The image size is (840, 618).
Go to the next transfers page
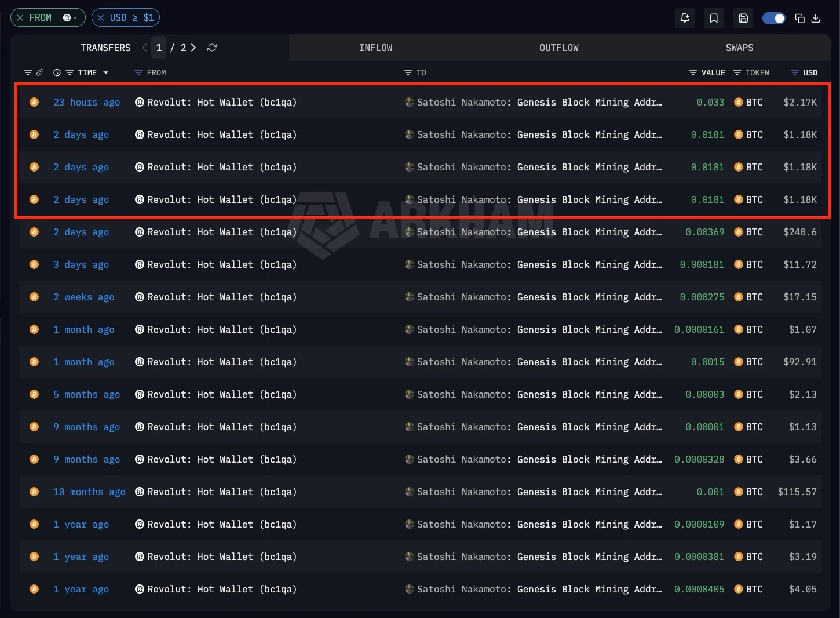click(193, 48)
